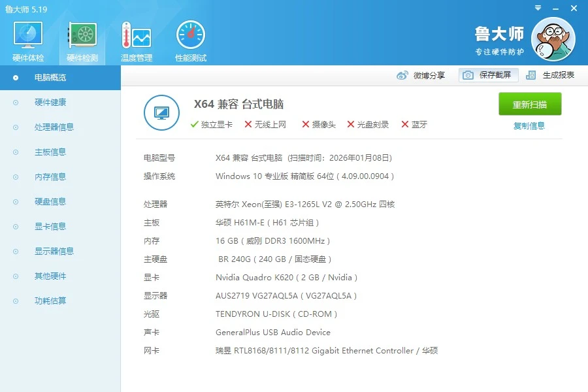
Task: Click the 鲁大师 mascot avatar
Action: pyautogui.click(x=553, y=39)
